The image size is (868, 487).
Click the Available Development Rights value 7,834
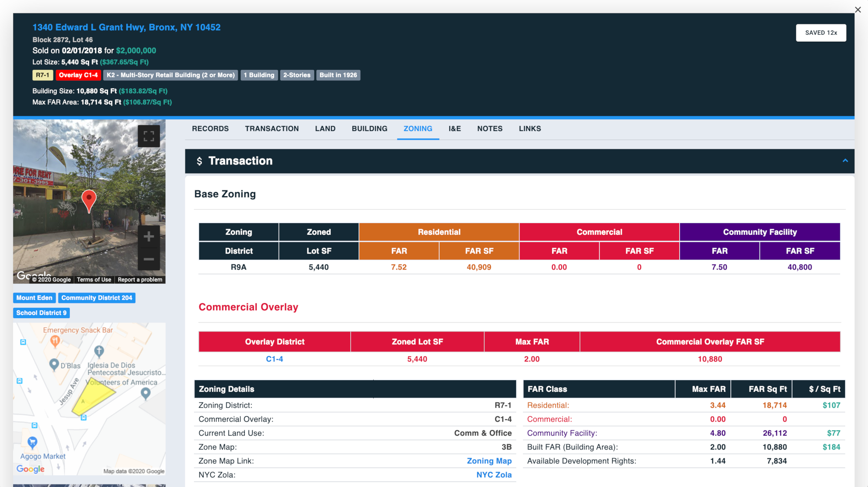pyautogui.click(x=776, y=461)
